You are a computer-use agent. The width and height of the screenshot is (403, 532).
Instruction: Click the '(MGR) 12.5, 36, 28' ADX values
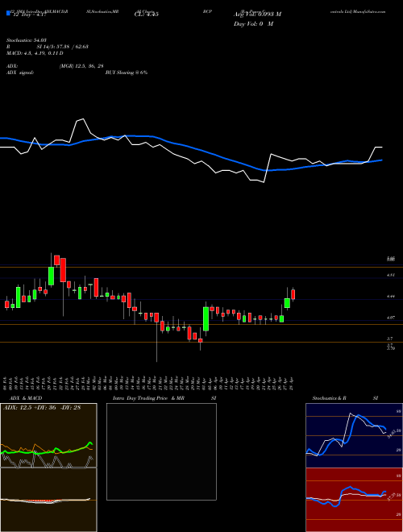[81, 66]
